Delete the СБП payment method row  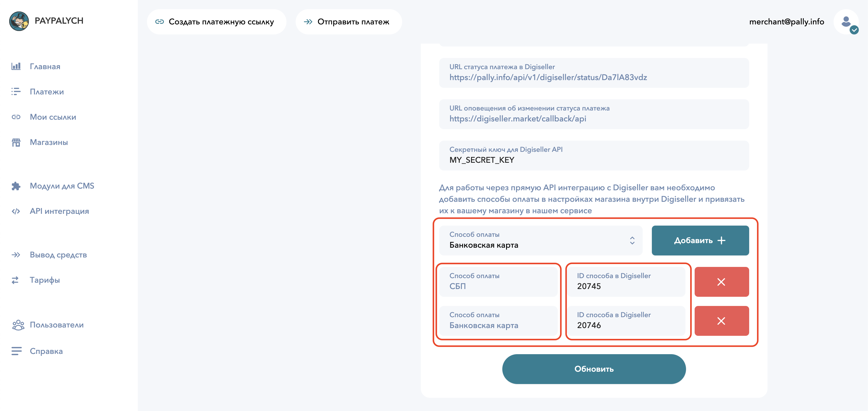click(x=722, y=282)
